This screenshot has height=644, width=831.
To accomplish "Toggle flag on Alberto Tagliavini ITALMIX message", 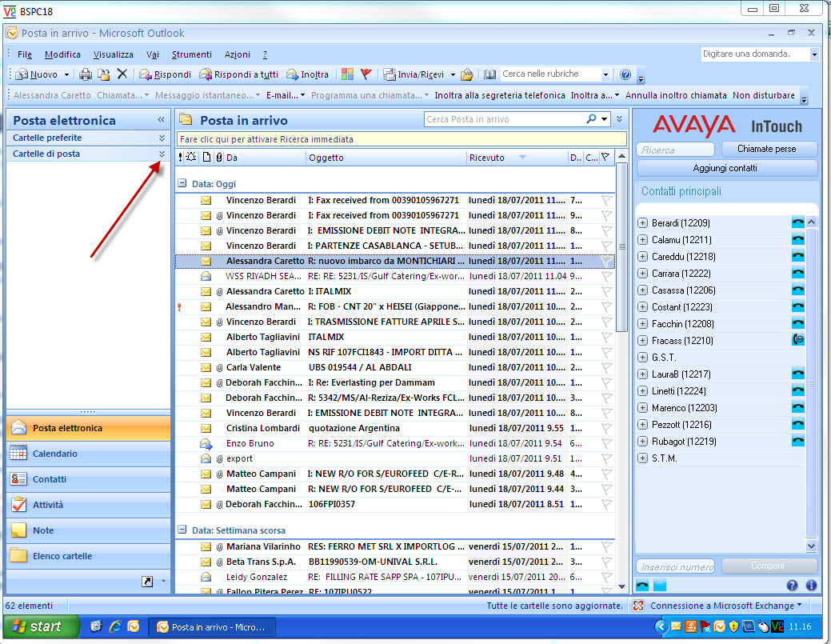I will 606,337.
